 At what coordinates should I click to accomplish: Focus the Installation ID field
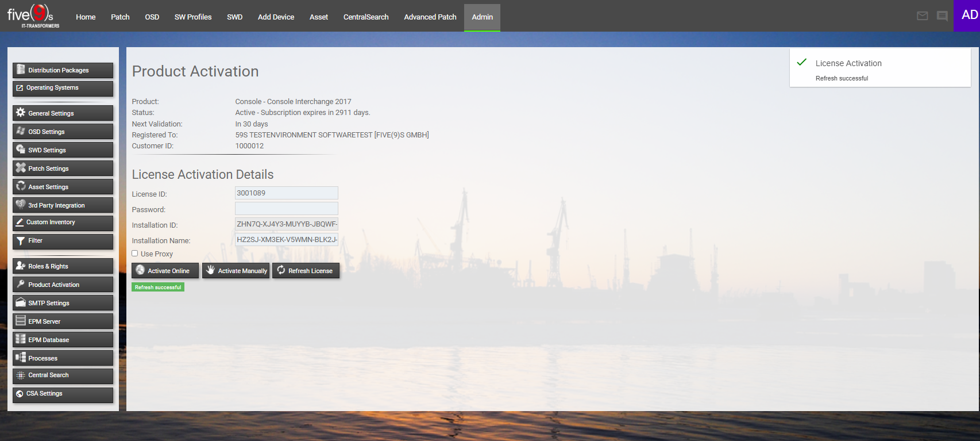[x=287, y=224]
